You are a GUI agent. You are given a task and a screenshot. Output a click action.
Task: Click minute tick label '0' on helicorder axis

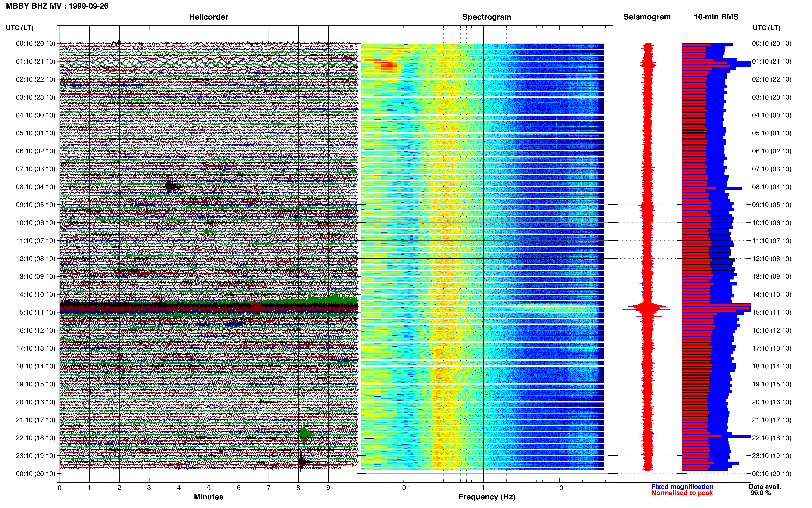point(59,488)
